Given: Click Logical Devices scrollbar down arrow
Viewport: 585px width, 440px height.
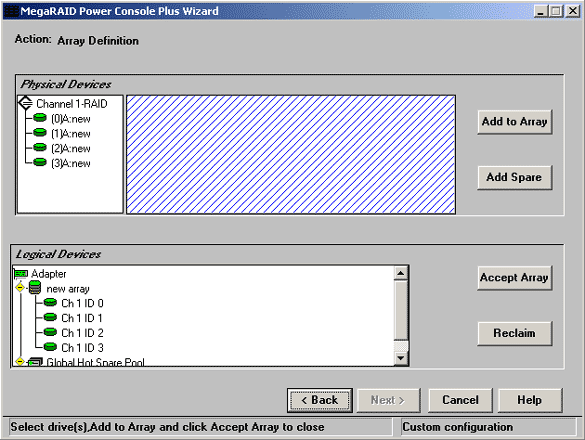Looking at the screenshot, I should tap(401, 358).
